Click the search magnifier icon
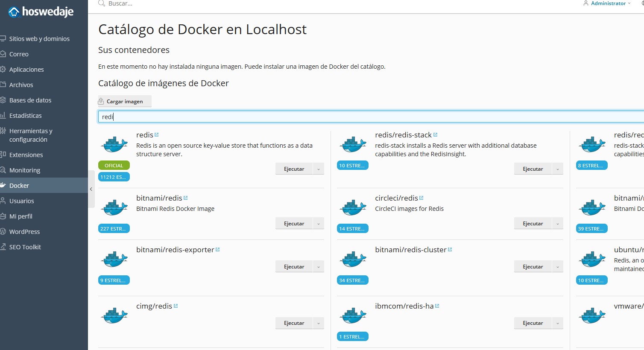Image resolution: width=644 pixels, height=350 pixels. [101, 3]
